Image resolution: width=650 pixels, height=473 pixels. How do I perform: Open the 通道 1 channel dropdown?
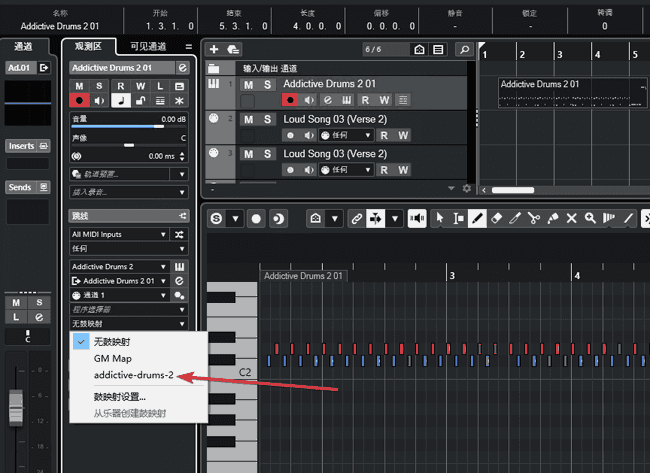(x=119, y=295)
